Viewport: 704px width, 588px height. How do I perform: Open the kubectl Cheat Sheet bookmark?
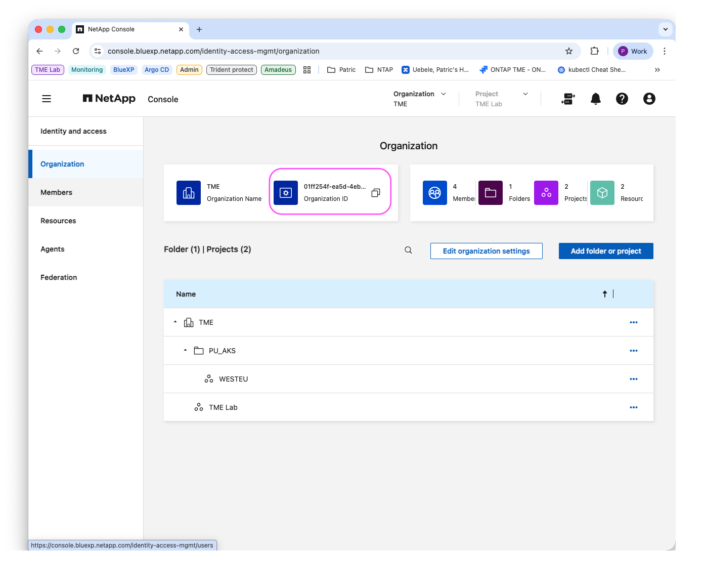(592, 70)
